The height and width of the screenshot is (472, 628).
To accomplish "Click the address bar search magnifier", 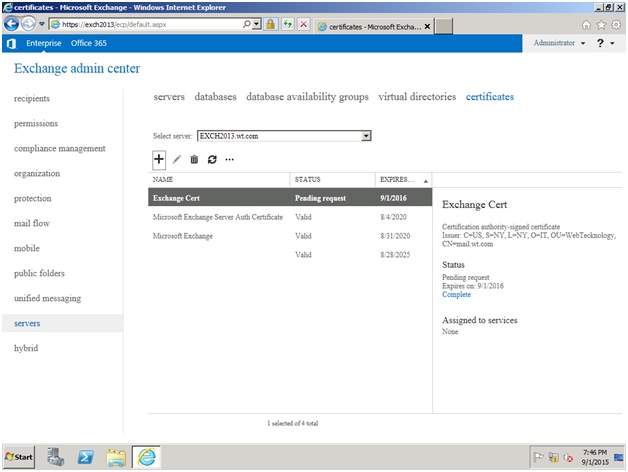I will [247, 24].
